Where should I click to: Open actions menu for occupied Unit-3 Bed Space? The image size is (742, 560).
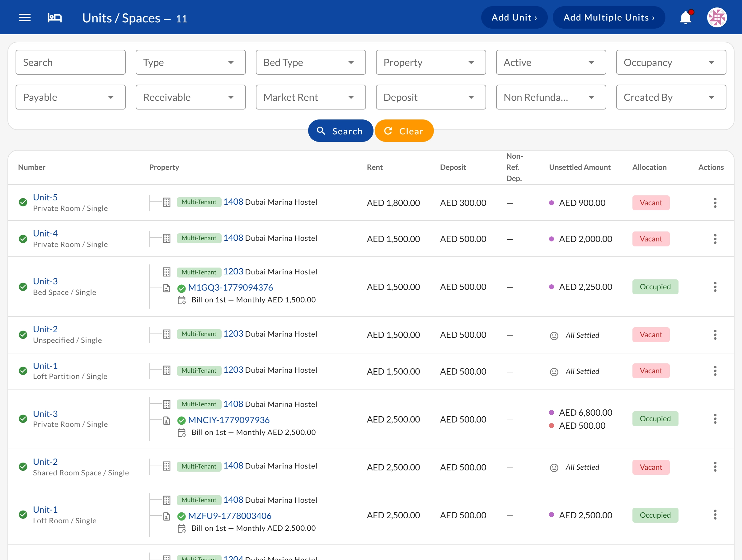(x=715, y=287)
